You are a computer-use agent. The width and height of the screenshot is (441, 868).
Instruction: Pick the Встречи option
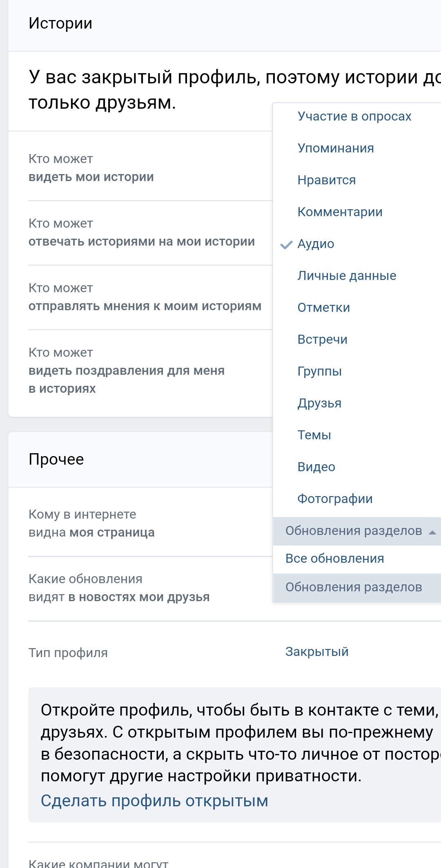pos(322,340)
